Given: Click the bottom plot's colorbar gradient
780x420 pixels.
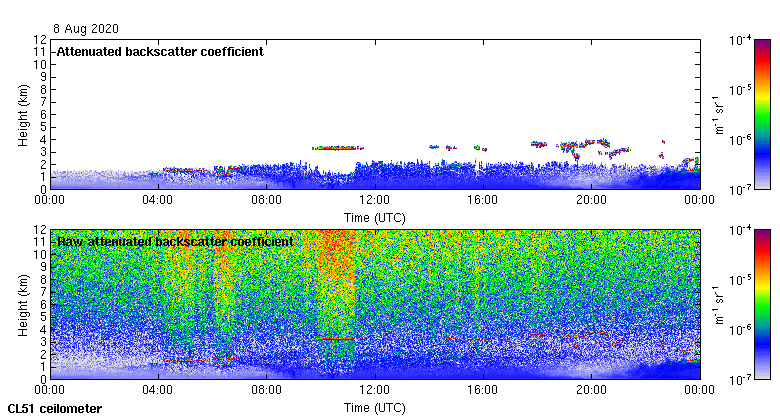Looking at the screenshot, I should pos(762,305).
